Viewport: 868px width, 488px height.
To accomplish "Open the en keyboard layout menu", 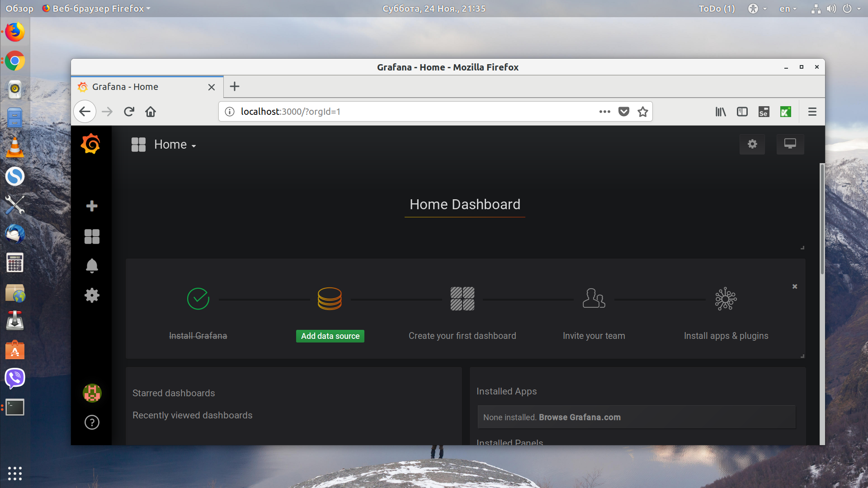I will [x=788, y=9].
